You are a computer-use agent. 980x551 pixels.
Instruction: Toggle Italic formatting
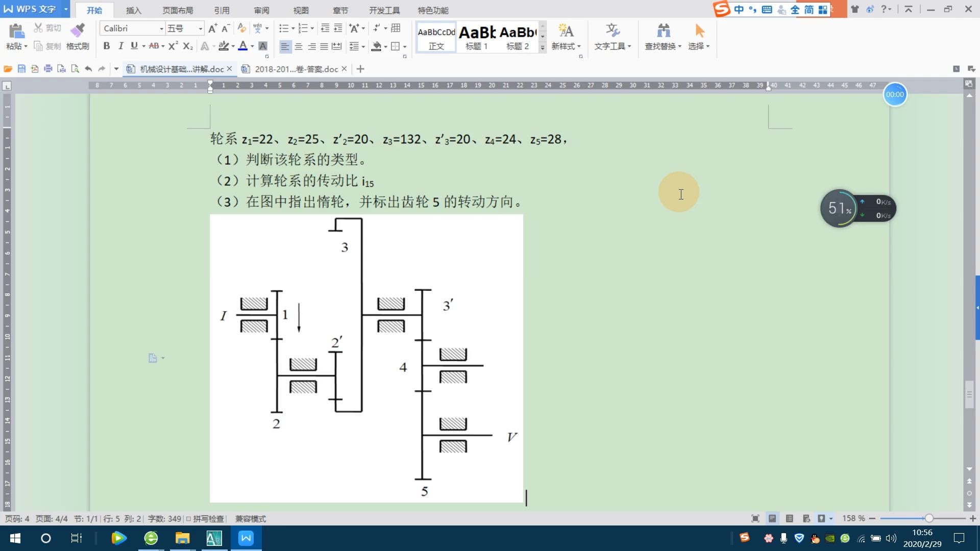120,46
